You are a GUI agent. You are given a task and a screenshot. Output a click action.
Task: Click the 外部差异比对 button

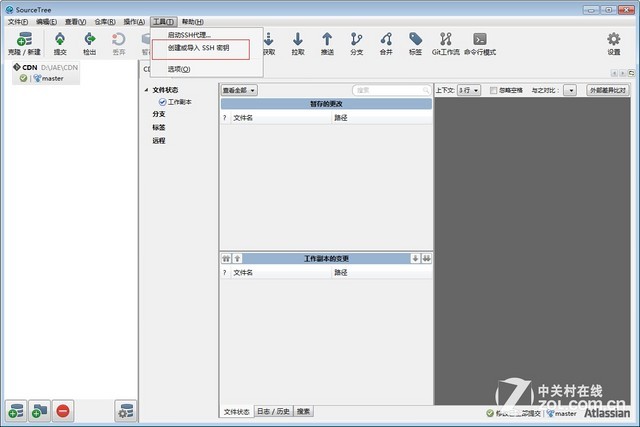click(609, 90)
